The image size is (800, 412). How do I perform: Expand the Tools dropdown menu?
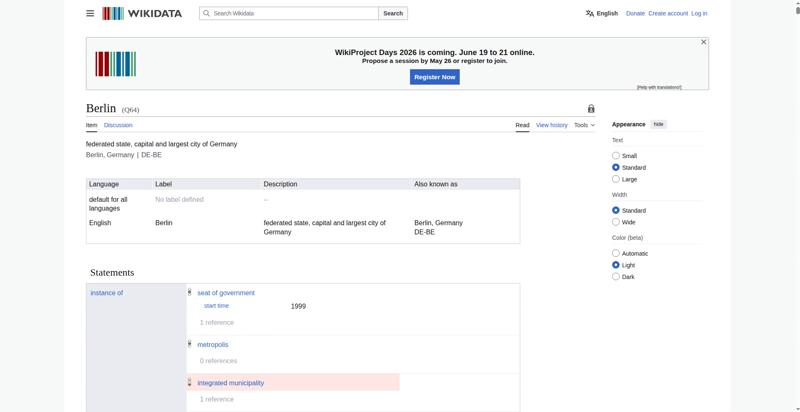584,125
